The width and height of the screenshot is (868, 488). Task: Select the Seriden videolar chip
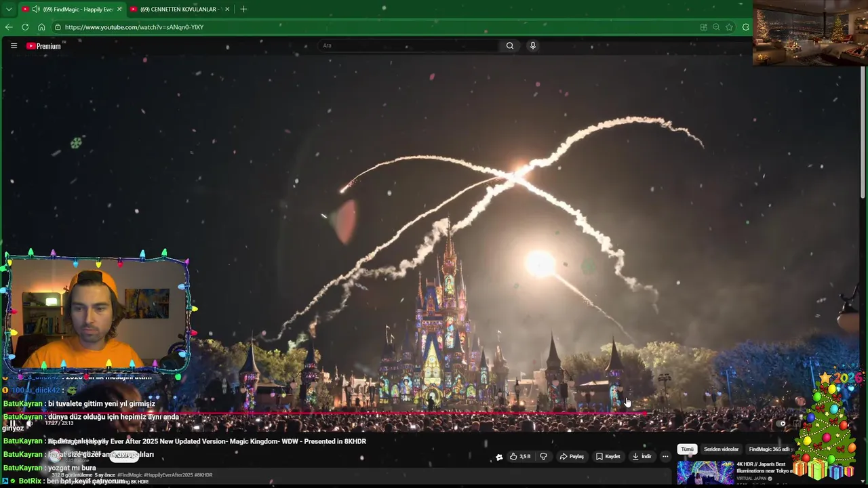(x=721, y=449)
